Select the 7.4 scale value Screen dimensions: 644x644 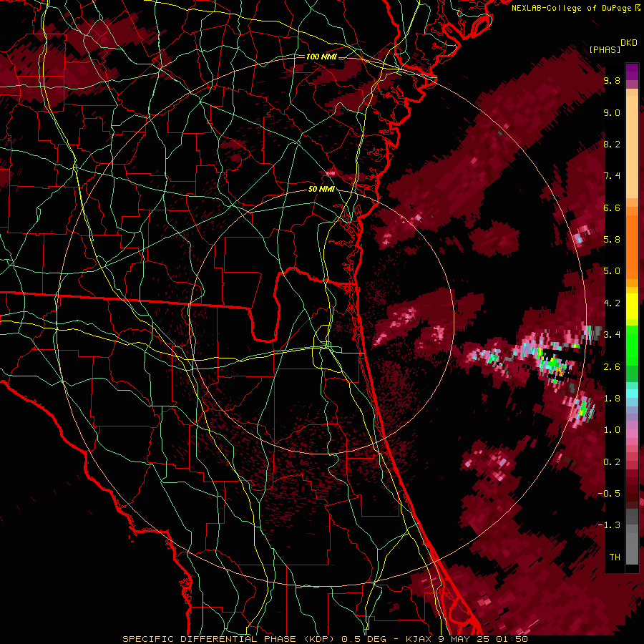pos(612,176)
